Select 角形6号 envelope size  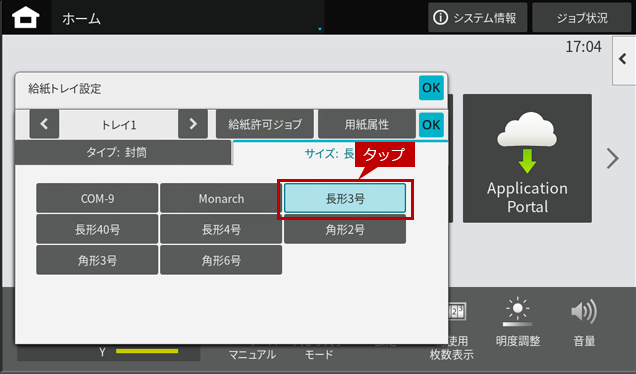[x=221, y=260]
